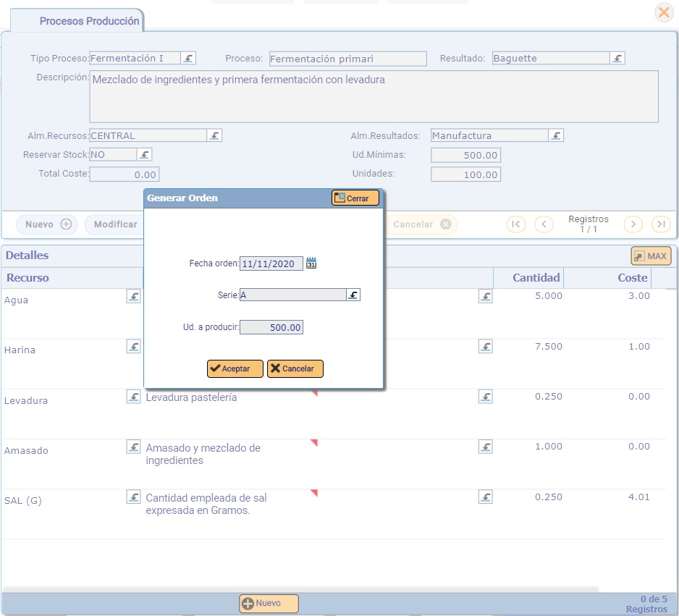The image size is (679, 616).
Task: Click the Unidades field showing 100.00
Action: tap(465, 174)
